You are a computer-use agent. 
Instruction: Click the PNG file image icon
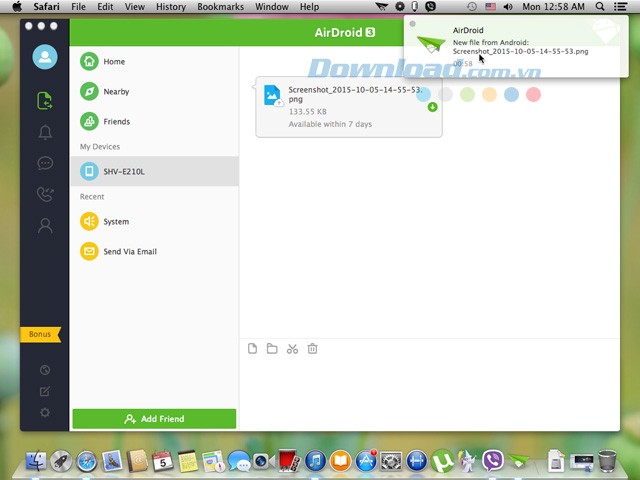tap(272, 95)
